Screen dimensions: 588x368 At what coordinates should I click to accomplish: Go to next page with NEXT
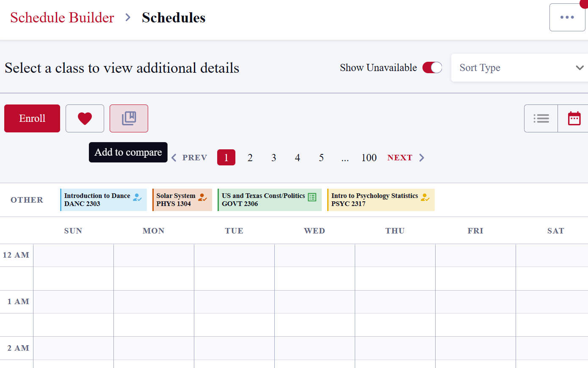click(x=405, y=158)
